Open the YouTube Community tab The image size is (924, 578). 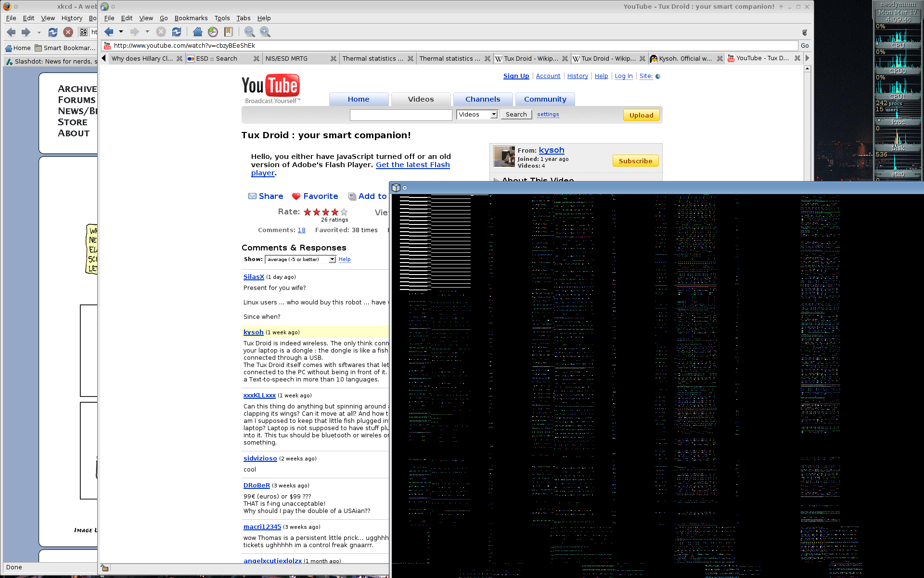click(x=545, y=99)
